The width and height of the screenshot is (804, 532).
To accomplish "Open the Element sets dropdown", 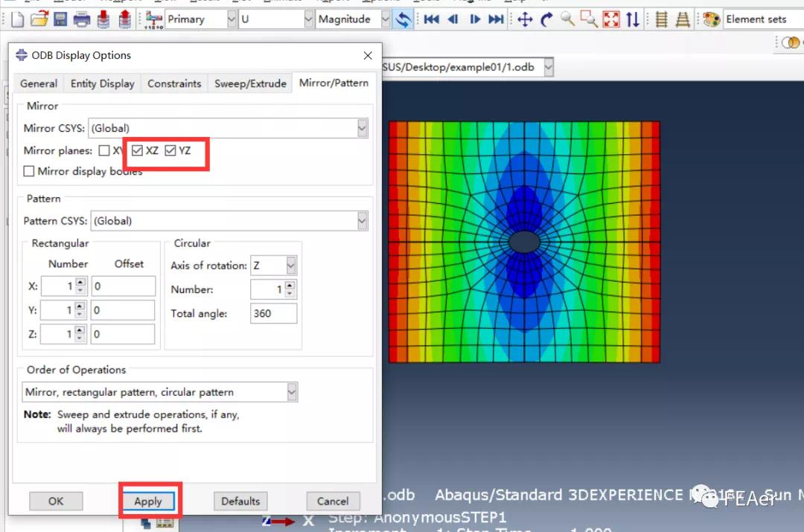I will [x=764, y=19].
